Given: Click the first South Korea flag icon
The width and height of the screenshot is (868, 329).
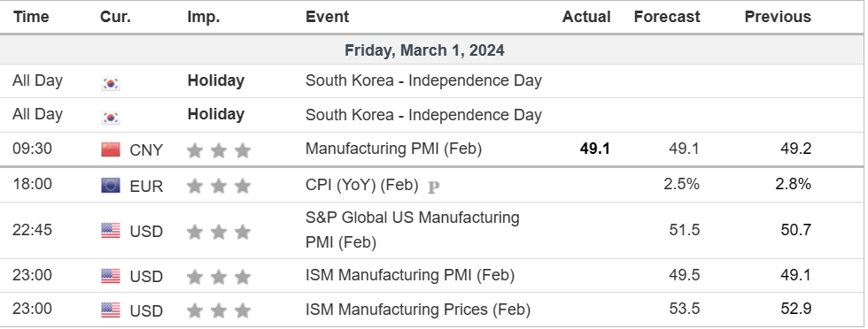Looking at the screenshot, I should 111,83.
